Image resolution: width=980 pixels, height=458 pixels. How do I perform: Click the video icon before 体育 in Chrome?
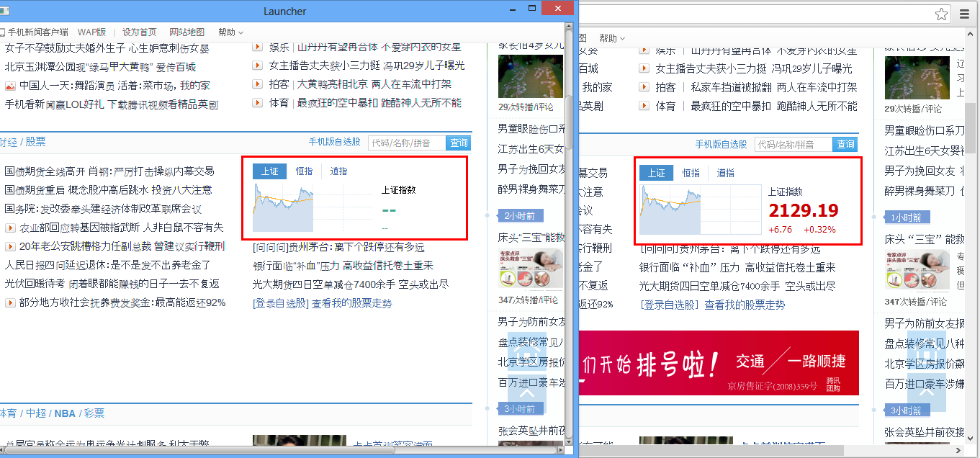644,106
